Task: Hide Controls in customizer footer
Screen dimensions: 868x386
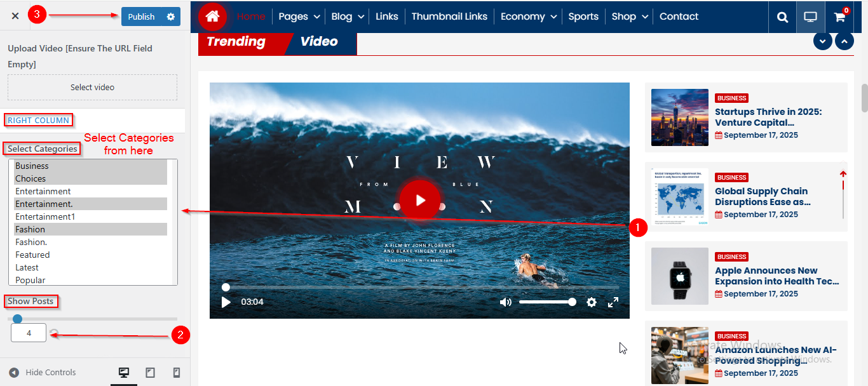Action: tap(42, 373)
